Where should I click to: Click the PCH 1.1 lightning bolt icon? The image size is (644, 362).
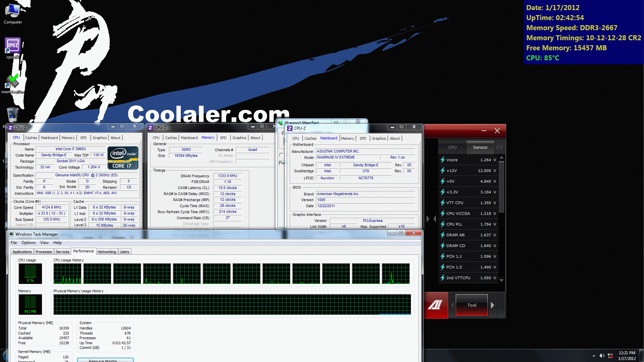(442, 256)
